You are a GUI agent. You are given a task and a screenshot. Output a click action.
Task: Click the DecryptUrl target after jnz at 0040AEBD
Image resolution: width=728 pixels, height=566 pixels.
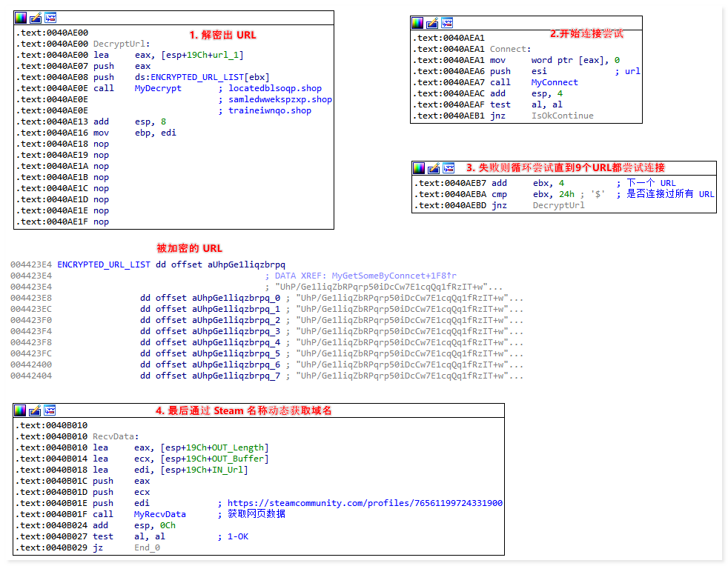coord(558,205)
